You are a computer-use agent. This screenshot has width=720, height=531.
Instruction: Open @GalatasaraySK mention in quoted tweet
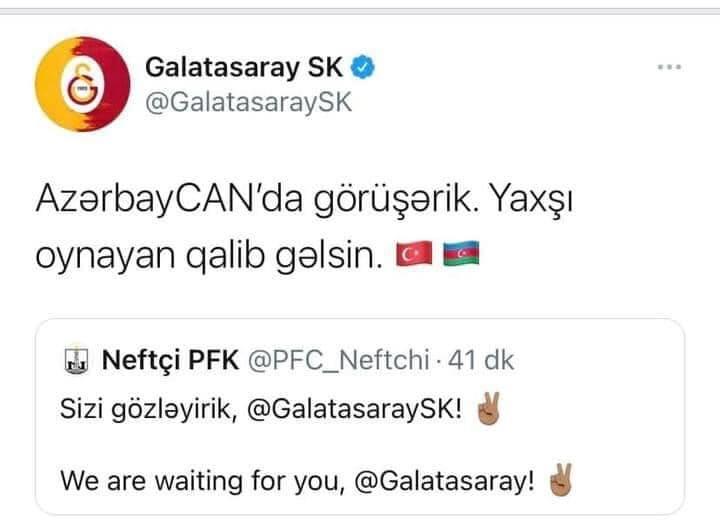click(x=354, y=408)
